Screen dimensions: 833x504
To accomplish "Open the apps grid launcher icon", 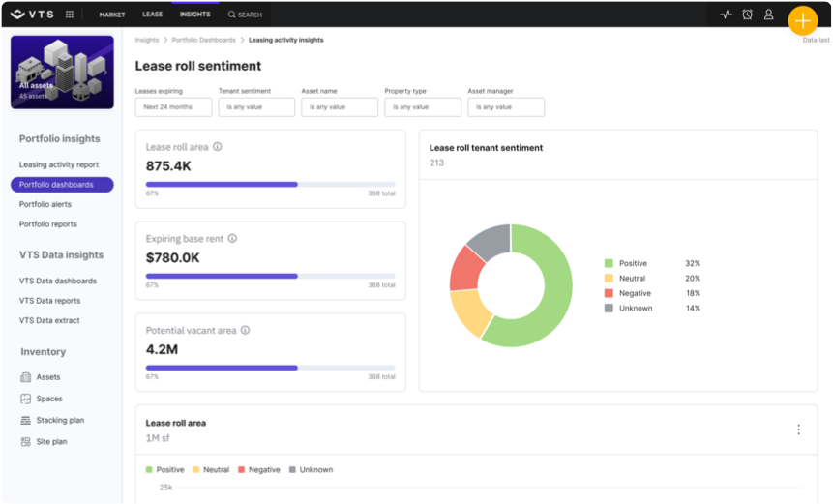I will (69, 15).
